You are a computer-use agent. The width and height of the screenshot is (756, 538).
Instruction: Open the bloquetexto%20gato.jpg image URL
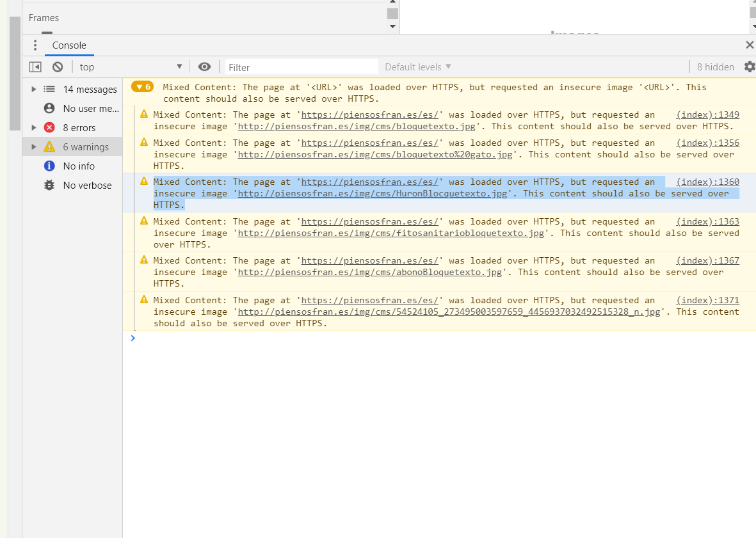(375, 155)
